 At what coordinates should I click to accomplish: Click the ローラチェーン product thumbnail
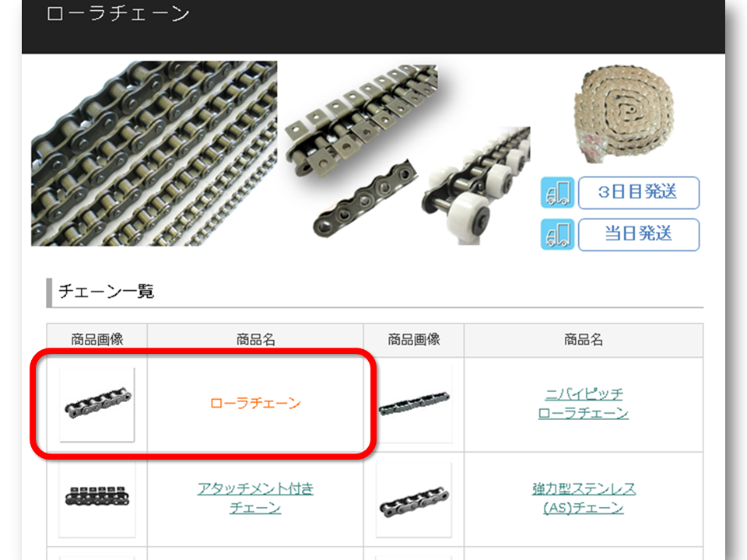pos(97,404)
